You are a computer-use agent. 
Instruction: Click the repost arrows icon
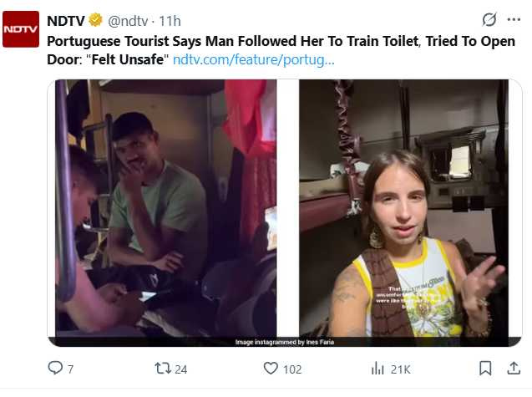coord(163,368)
